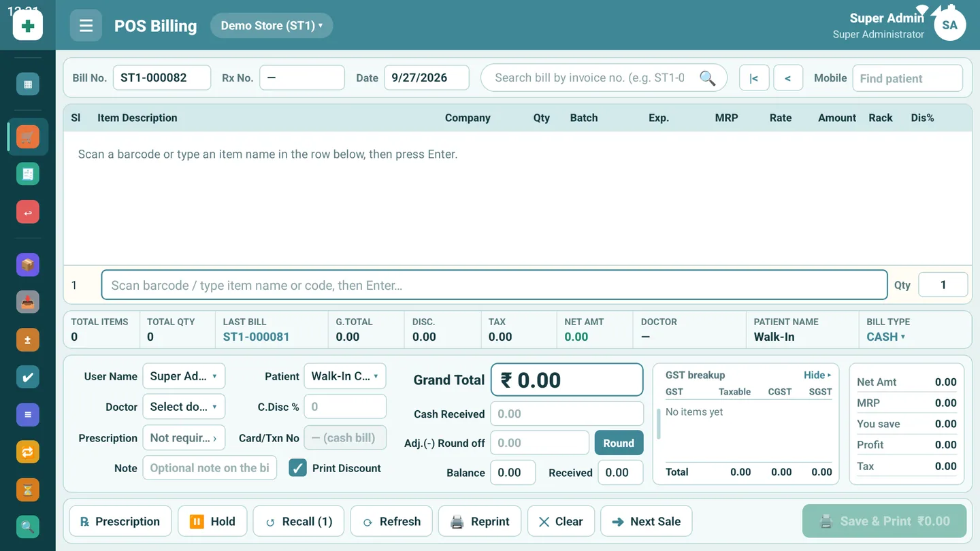Expand the Doctor select dropdown
Image resolution: width=980 pixels, height=551 pixels.
click(184, 407)
